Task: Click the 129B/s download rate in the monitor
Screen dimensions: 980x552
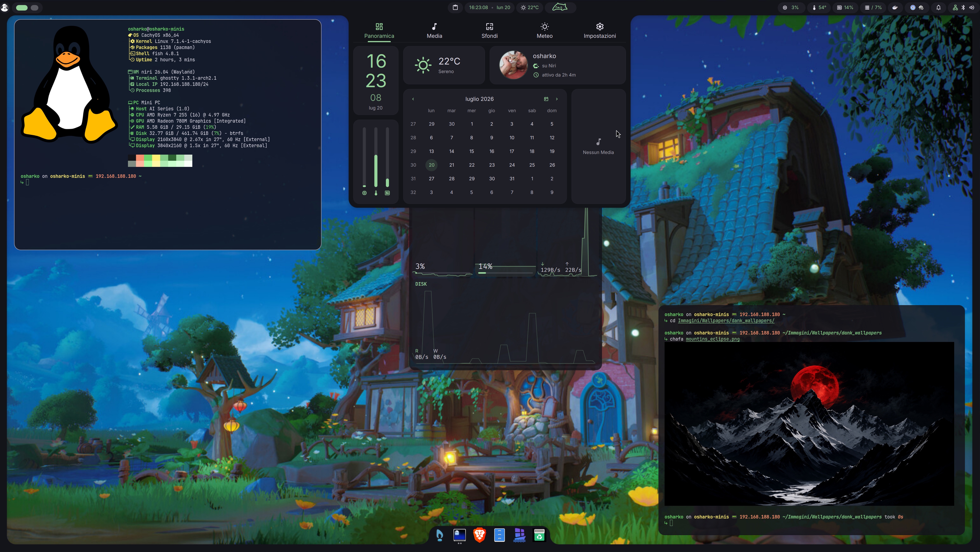Action: 550,270
